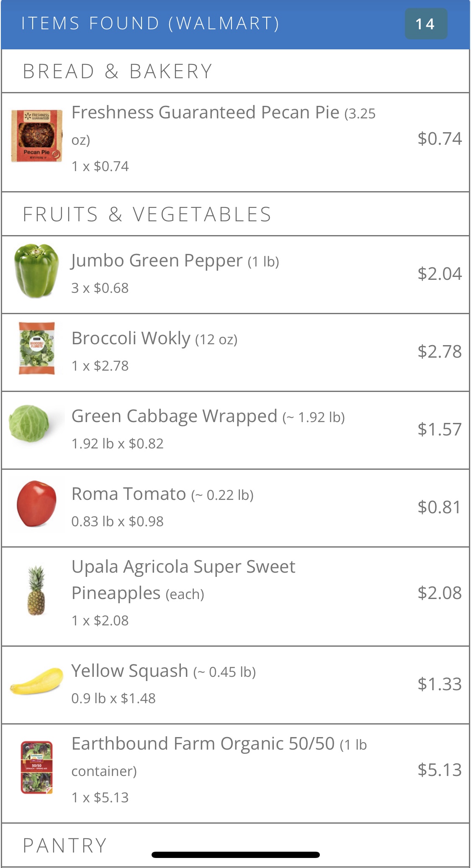Screen dimensions: 471x868
Task: Select the Earthbound Farm Organic 50/50 title
Action: coord(203,744)
